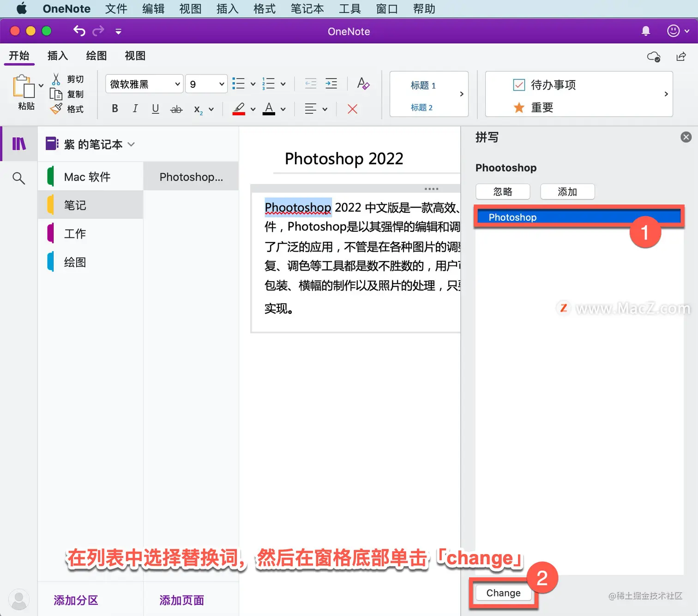Viewport: 698px width, 616px height.
Task: Click the Format painter brush icon
Action: coord(56,109)
